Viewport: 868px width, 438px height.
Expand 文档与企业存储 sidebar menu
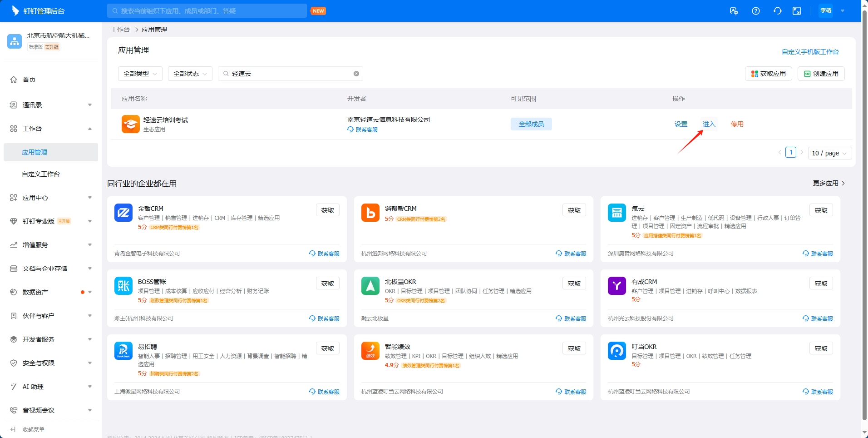click(x=51, y=269)
